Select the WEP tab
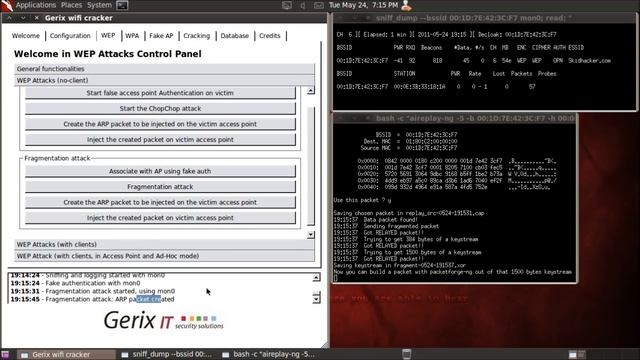Image resolution: width=640 pixels, height=360 pixels. click(x=108, y=36)
